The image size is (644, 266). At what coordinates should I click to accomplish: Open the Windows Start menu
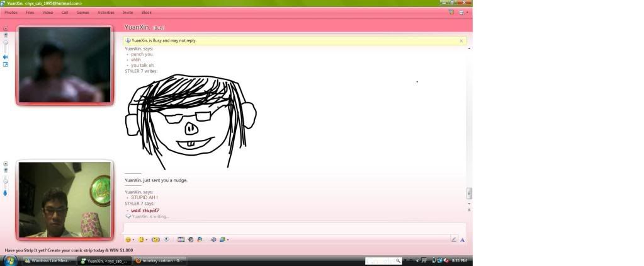coord(10,261)
